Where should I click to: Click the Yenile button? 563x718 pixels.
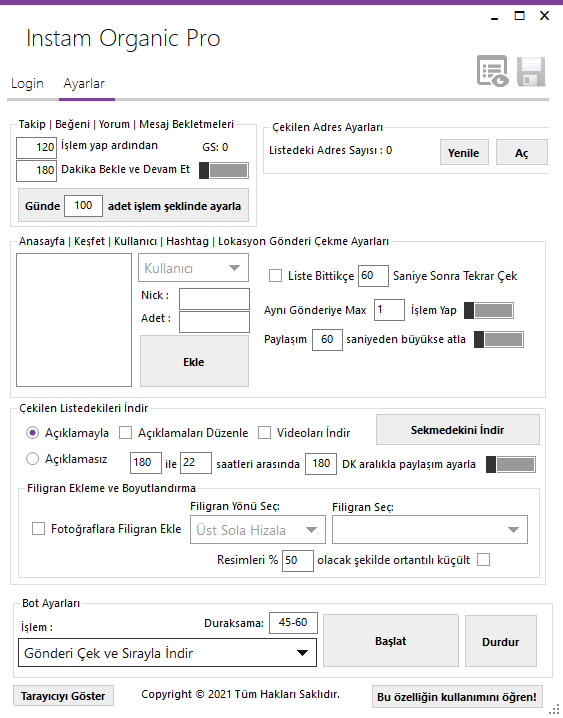point(464,152)
